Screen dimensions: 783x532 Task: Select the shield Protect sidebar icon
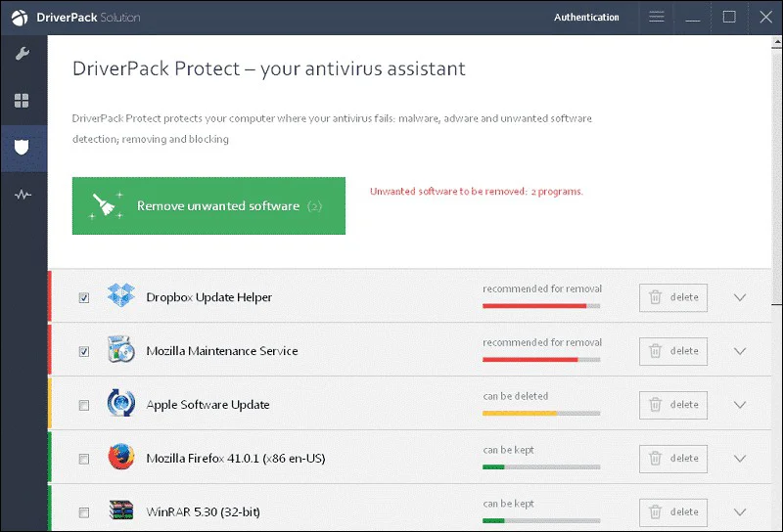coord(23,148)
